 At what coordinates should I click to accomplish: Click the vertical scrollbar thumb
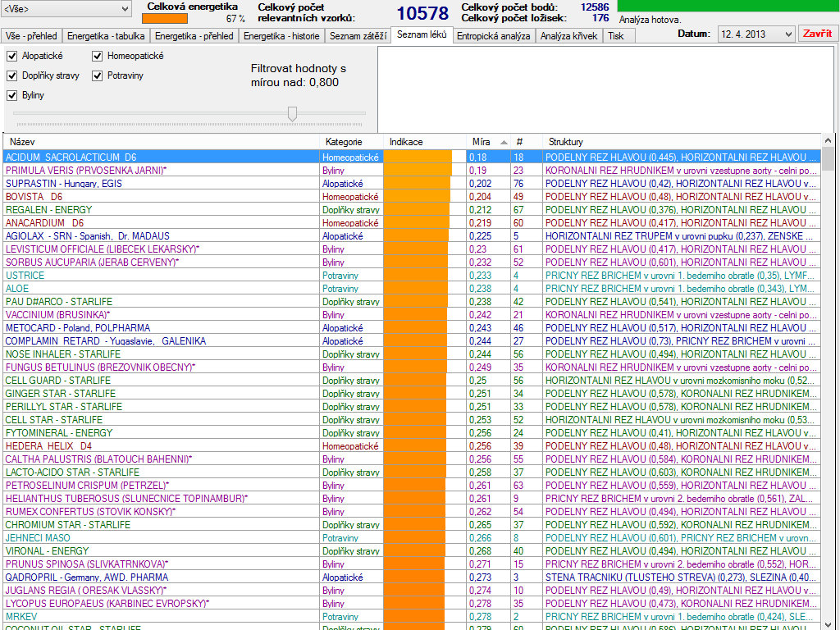tap(829, 159)
